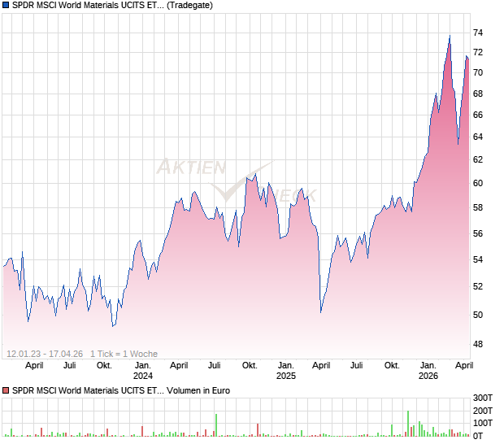The height and width of the screenshot is (444, 504).
Task: Click the Jan. 2024 time axis label
Action: point(143,371)
